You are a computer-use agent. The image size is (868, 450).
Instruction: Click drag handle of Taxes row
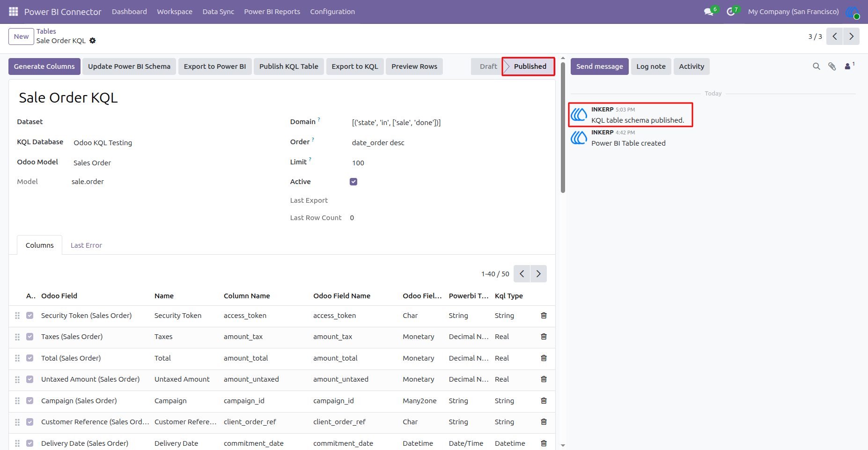pyautogui.click(x=17, y=337)
